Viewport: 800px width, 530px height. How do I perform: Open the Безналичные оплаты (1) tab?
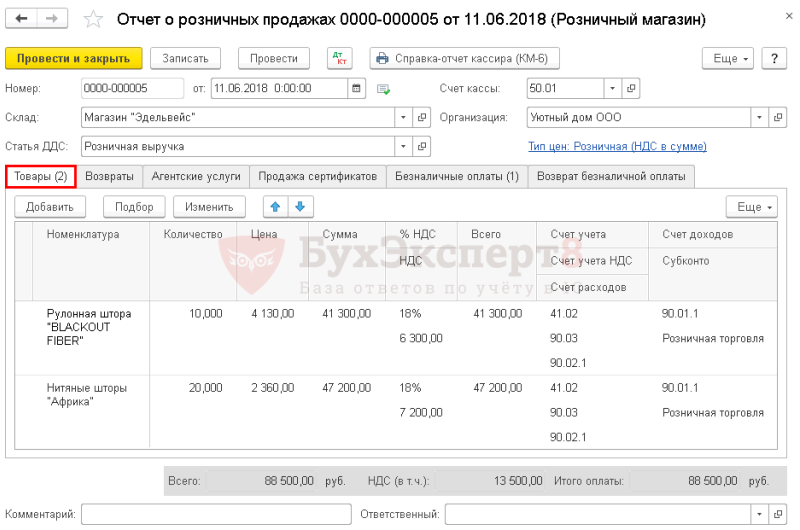[457, 176]
